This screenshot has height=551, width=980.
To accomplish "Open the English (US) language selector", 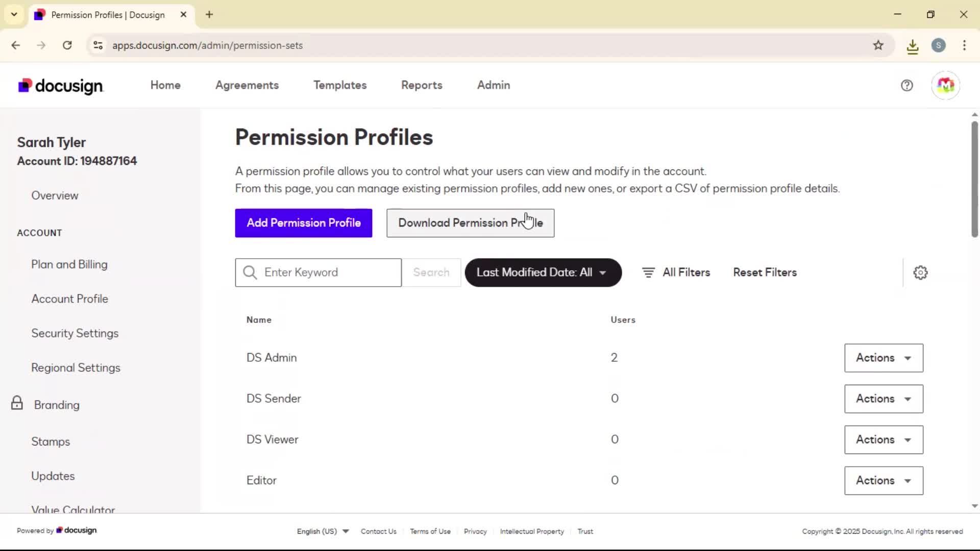I will tap(323, 531).
